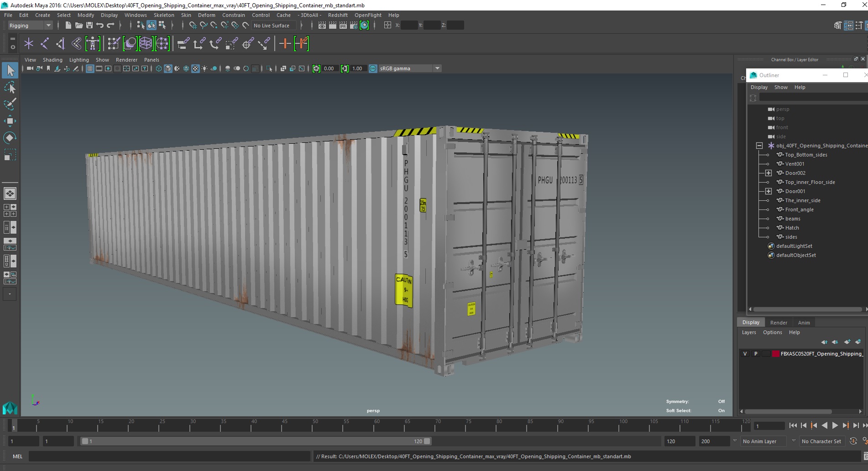Open the Auto Key toggle icon
Image resolution: width=868 pixels, height=471 pixels.
(x=853, y=441)
